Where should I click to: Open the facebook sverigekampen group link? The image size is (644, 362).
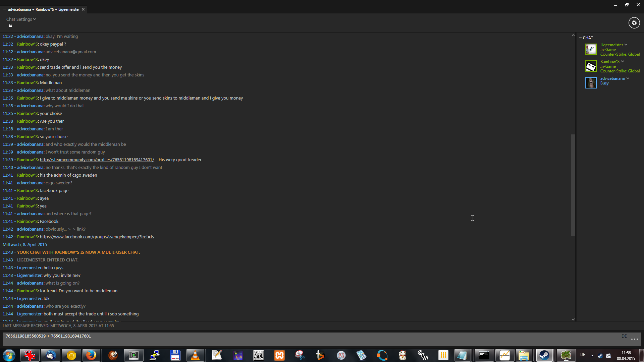[x=97, y=237]
